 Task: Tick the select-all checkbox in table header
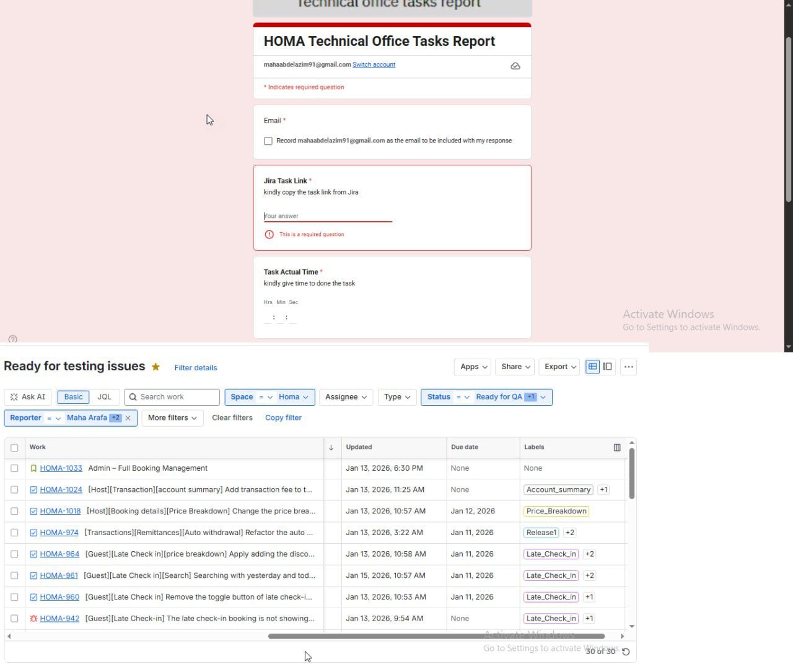pyautogui.click(x=14, y=447)
